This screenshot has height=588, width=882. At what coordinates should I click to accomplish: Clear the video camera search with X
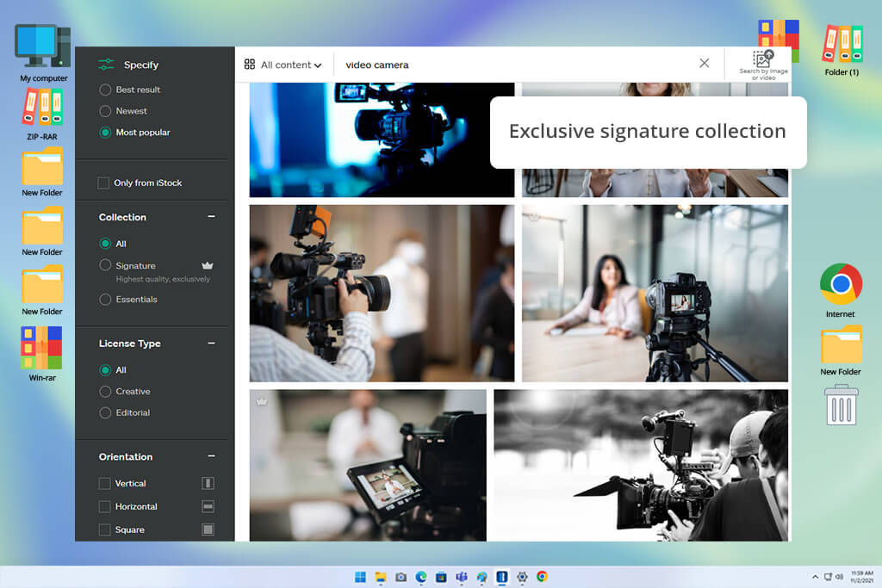[x=705, y=63]
